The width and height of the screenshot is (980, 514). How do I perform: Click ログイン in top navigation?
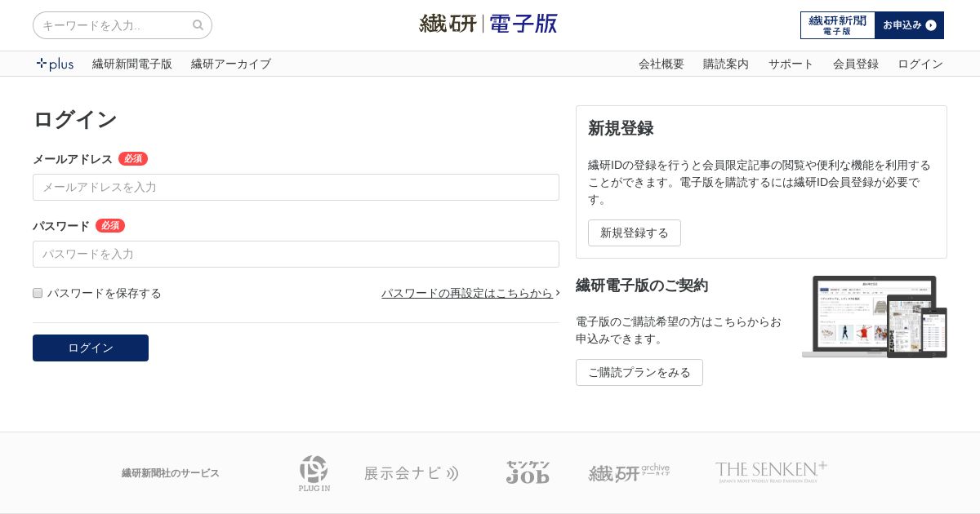(920, 64)
